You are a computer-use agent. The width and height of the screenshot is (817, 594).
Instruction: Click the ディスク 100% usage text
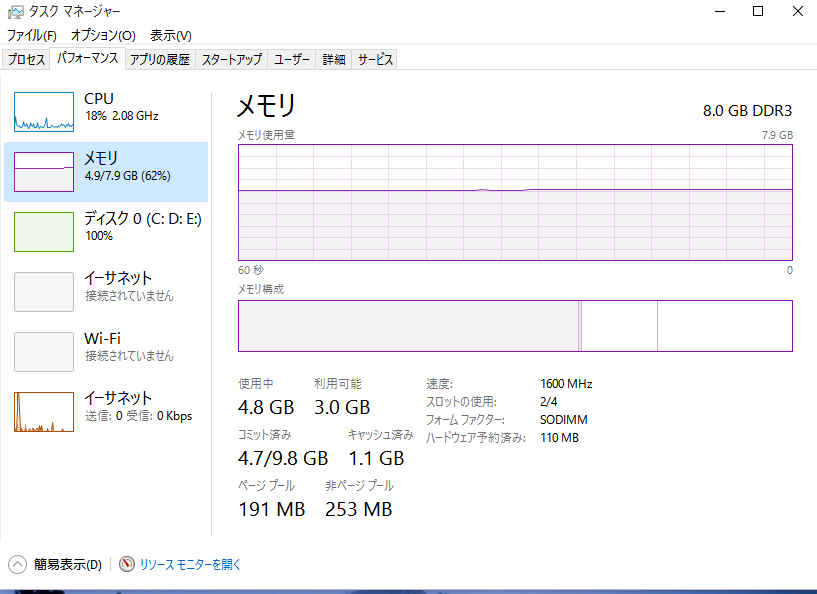(99, 236)
